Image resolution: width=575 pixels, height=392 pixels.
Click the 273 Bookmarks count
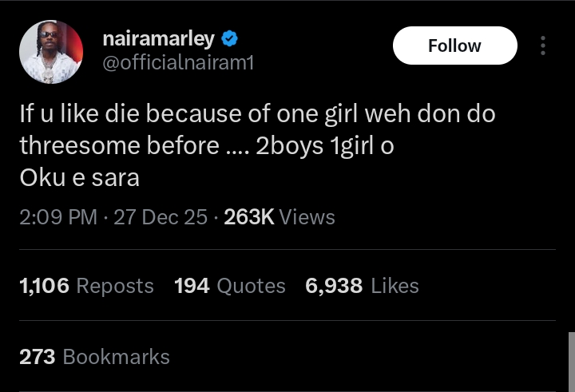(94, 357)
